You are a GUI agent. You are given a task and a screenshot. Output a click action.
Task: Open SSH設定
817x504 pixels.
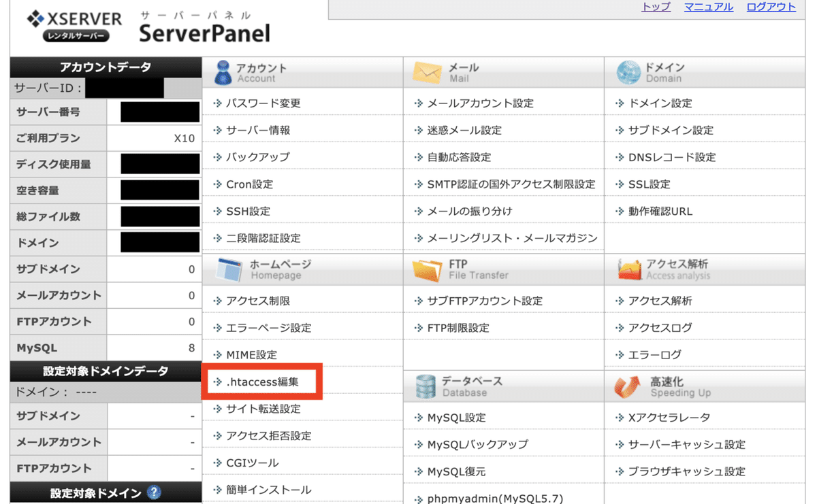[248, 212]
